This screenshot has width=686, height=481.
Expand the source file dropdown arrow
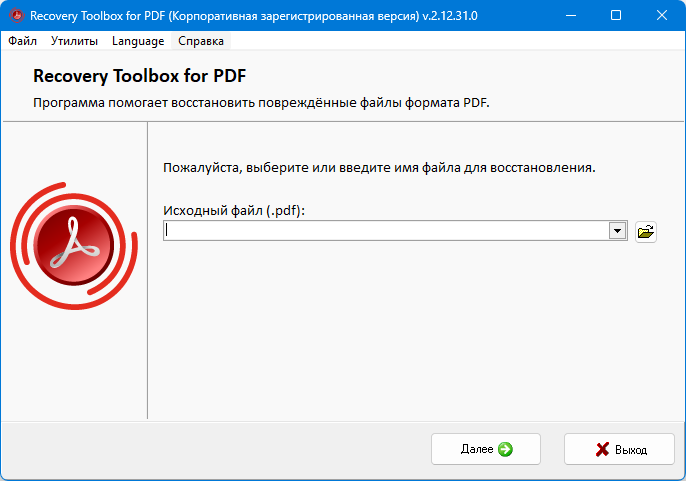(617, 231)
